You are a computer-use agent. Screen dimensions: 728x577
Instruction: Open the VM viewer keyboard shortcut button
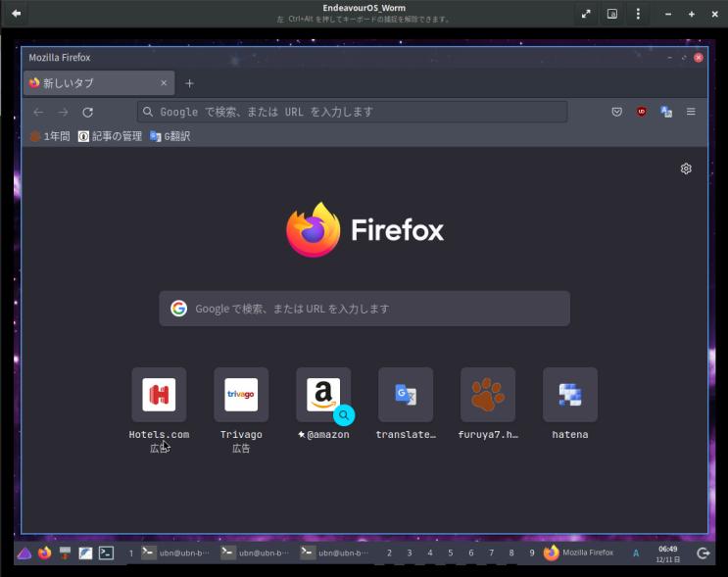coord(612,14)
